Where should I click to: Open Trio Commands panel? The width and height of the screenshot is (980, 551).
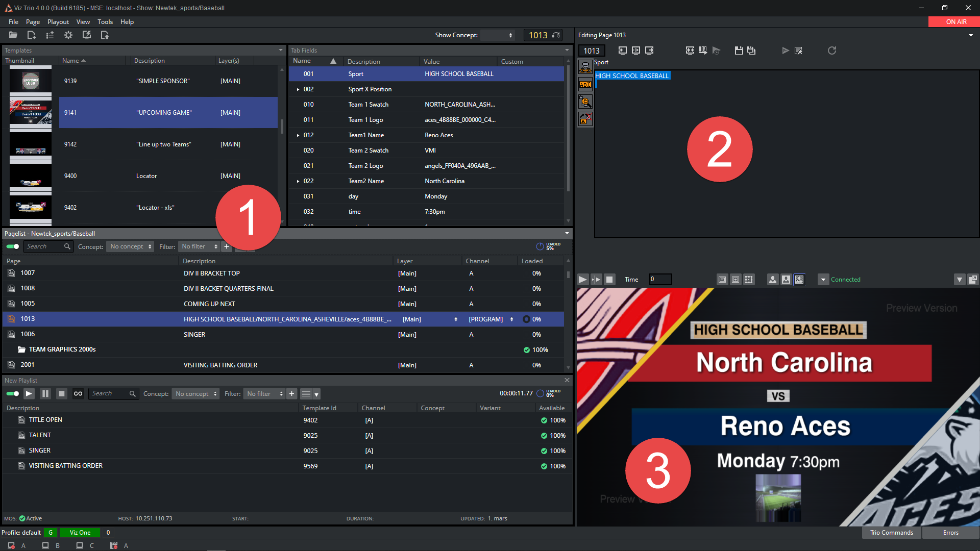pyautogui.click(x=892, y=533)
